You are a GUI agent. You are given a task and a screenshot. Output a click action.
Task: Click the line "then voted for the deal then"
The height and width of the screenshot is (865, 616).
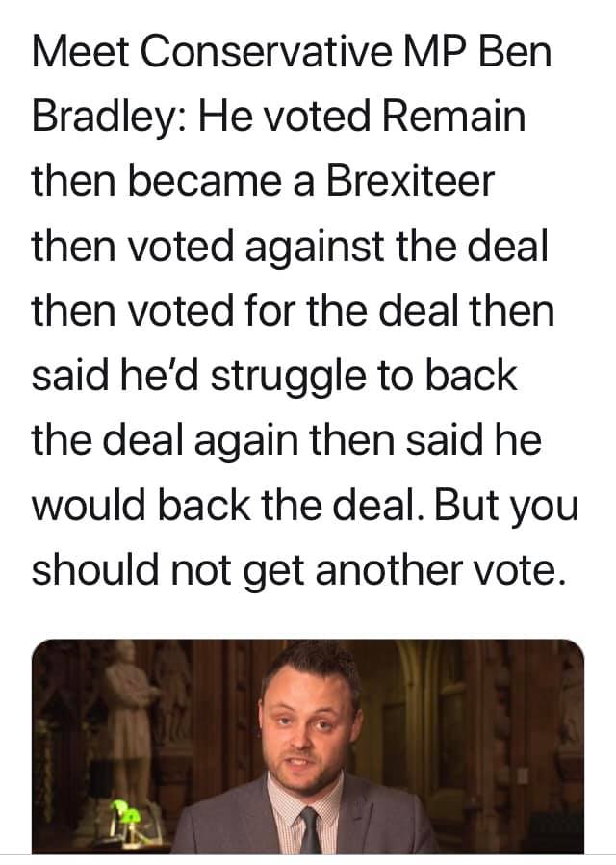point(293,310)
